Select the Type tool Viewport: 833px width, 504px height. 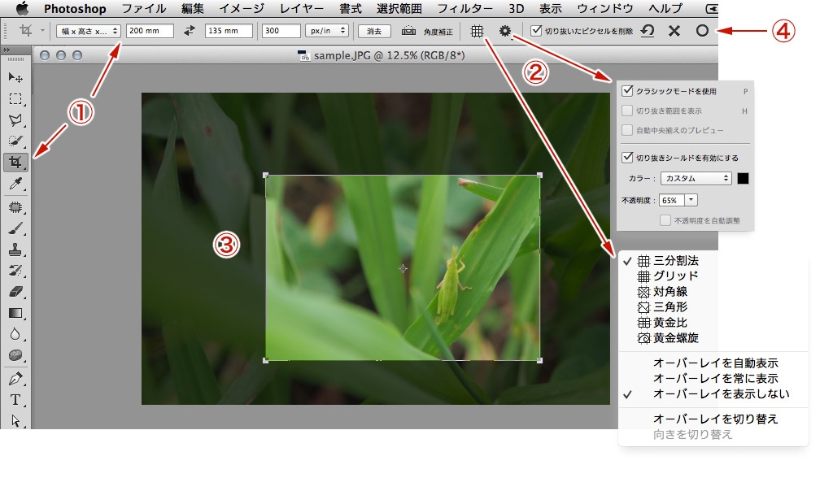coord(15,399)
